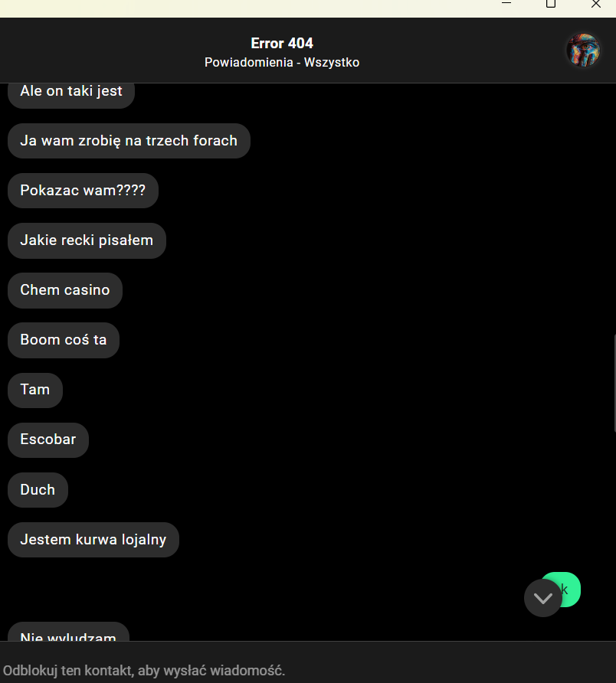
Task: Jump to latest with the down-chevron button
Action: point(542,598)
